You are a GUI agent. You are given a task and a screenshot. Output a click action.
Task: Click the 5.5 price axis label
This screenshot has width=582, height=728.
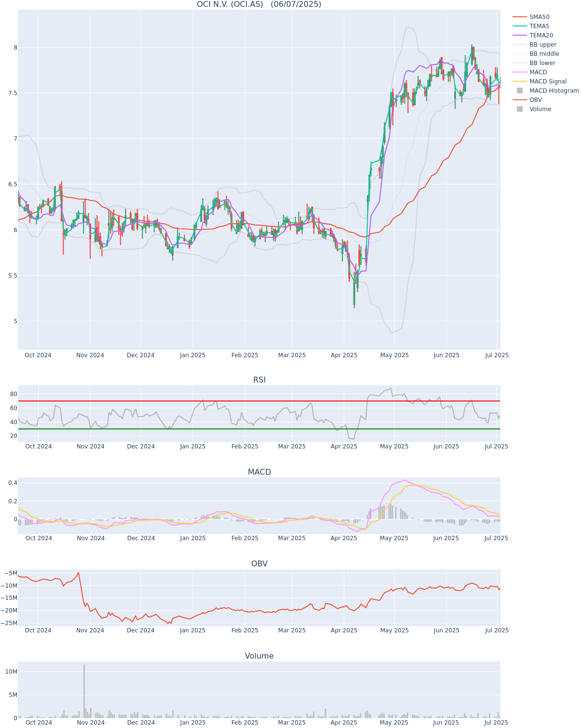[x=12, y=276]
